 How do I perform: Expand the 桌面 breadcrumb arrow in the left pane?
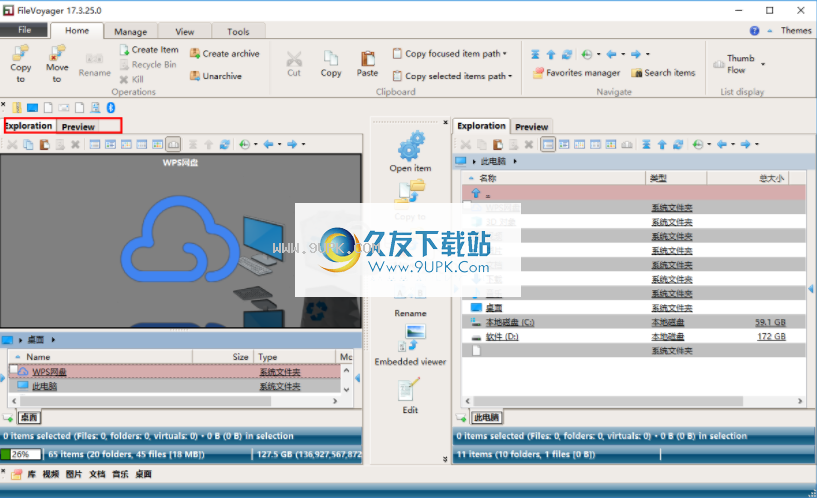(x=53, y=340)
